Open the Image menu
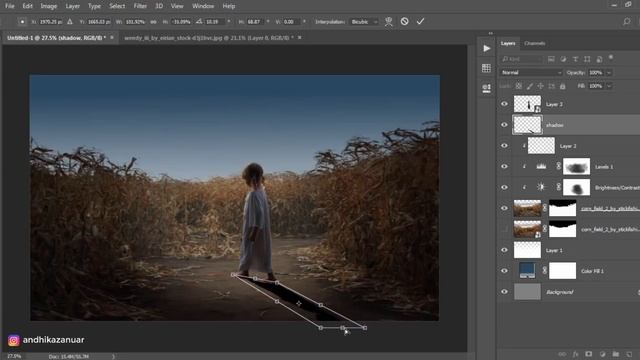 tap(49, 6)
